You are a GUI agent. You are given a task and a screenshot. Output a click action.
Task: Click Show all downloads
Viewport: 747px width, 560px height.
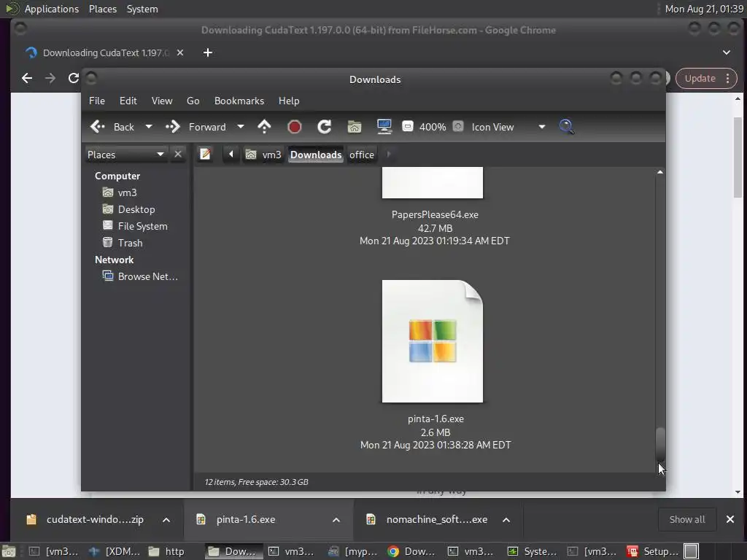click(x=687, y=519)
